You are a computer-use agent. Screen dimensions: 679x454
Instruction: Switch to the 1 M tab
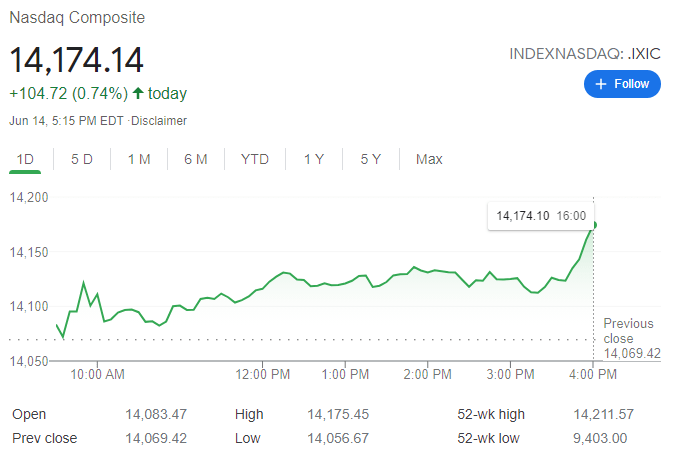point(139,159)
